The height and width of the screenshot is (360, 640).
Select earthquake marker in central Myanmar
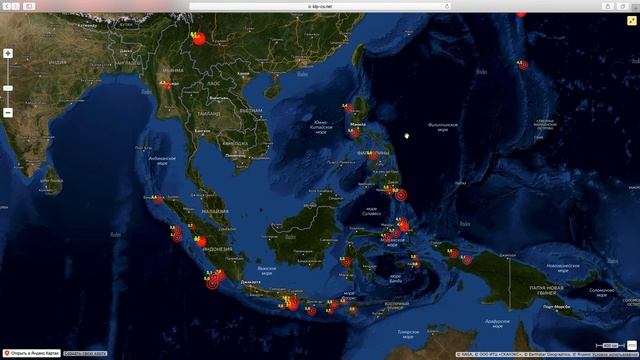(167, 85)
